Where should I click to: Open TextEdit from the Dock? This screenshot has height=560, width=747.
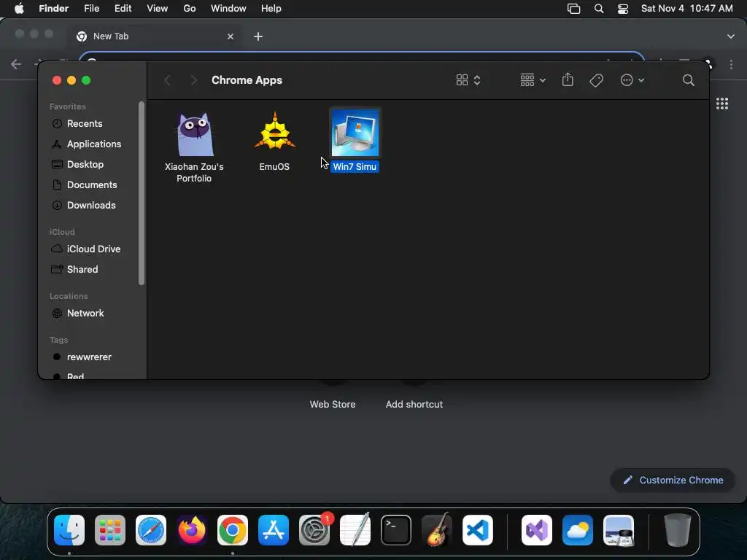[x=355, y=530]
